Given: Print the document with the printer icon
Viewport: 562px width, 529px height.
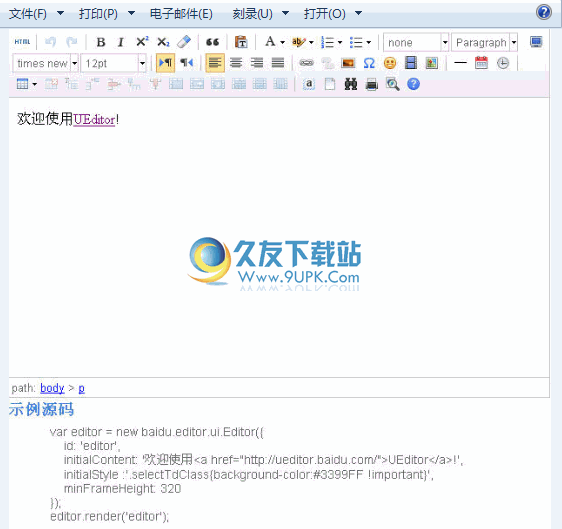Looking at the screenshot, I should [372, 85].
